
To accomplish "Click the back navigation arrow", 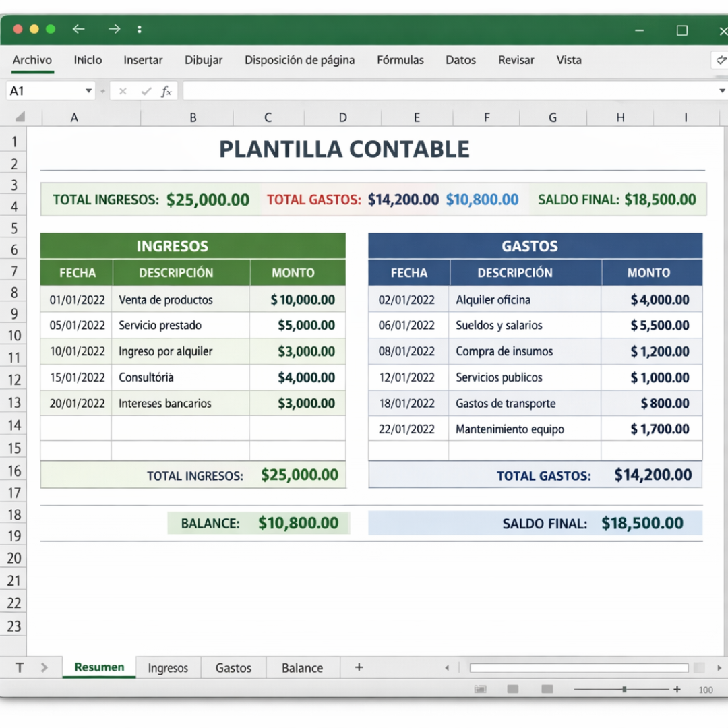I will (x=78, y=29).
